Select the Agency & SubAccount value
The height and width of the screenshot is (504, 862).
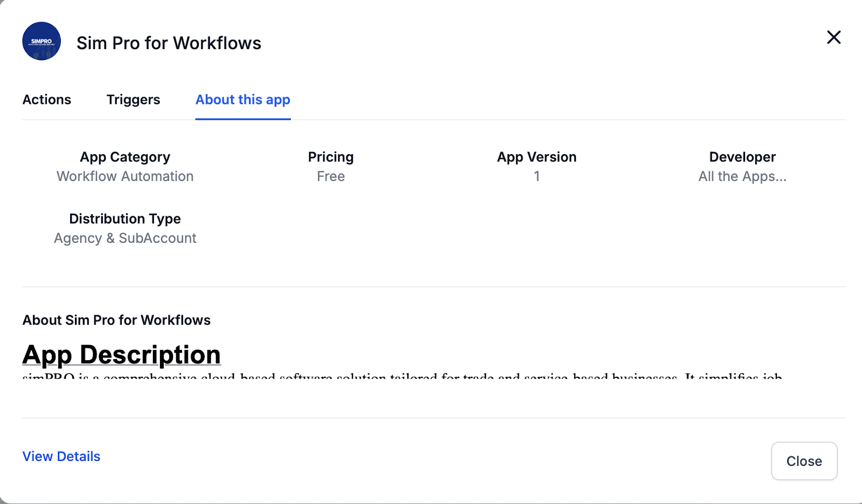click(125, 239)
